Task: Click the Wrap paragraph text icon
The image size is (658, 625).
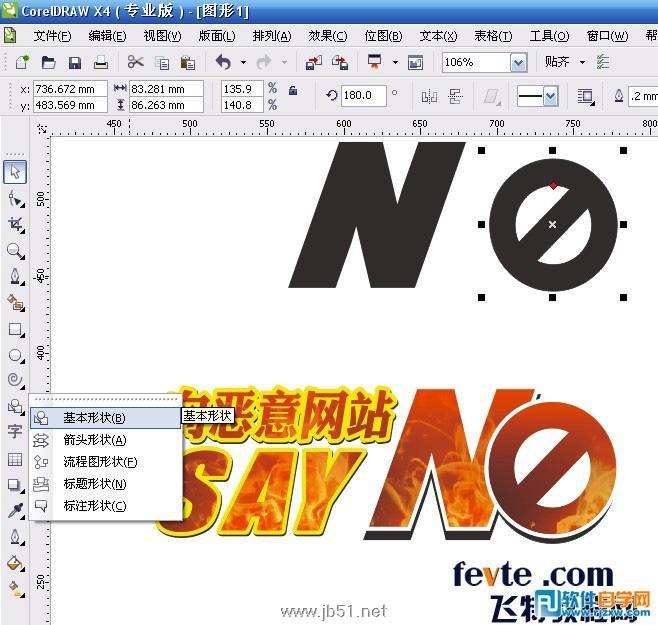Action: pos(585,97)
